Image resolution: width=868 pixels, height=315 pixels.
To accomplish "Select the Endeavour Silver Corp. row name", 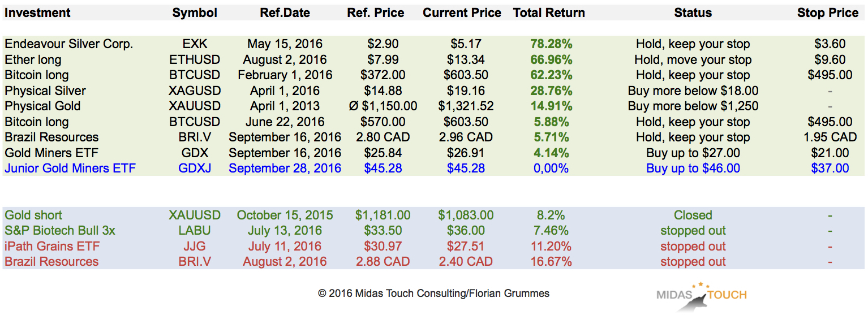I will pos(69,44).
